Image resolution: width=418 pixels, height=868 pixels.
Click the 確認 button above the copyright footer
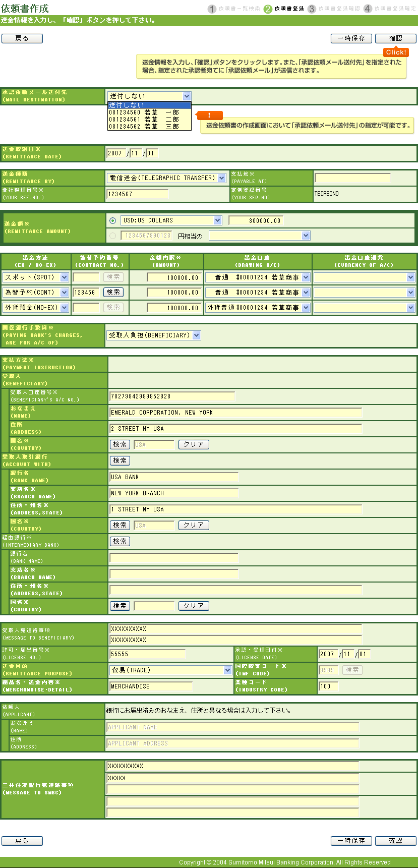pyautogui.click(x=396, y=841)
